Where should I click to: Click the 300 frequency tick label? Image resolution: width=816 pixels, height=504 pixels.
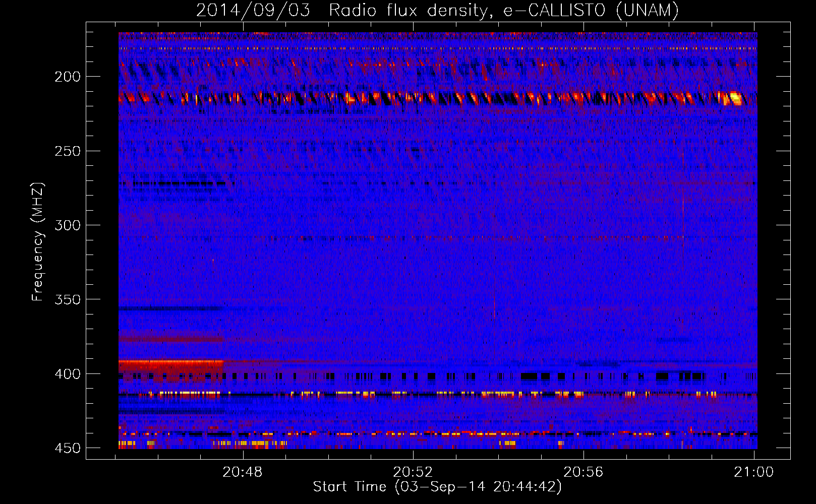(68, 225)
